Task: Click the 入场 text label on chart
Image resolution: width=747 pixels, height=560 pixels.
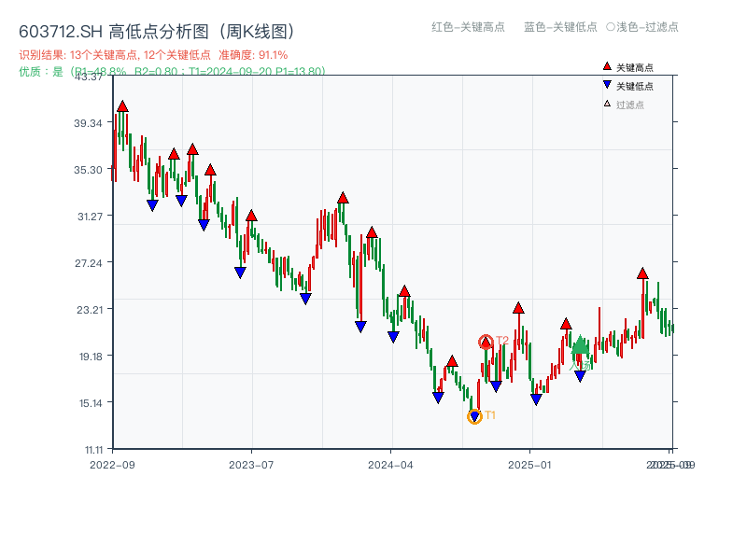Action: point(581,366)
